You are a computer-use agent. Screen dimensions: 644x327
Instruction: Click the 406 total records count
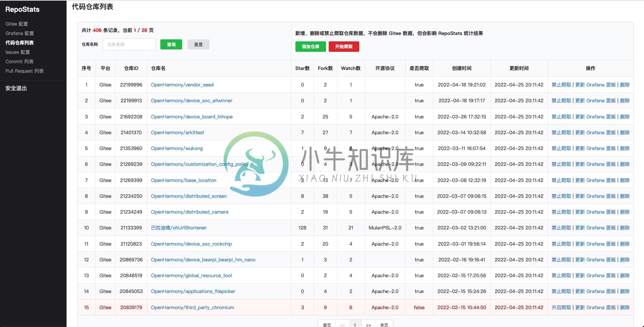pos(97,30)
